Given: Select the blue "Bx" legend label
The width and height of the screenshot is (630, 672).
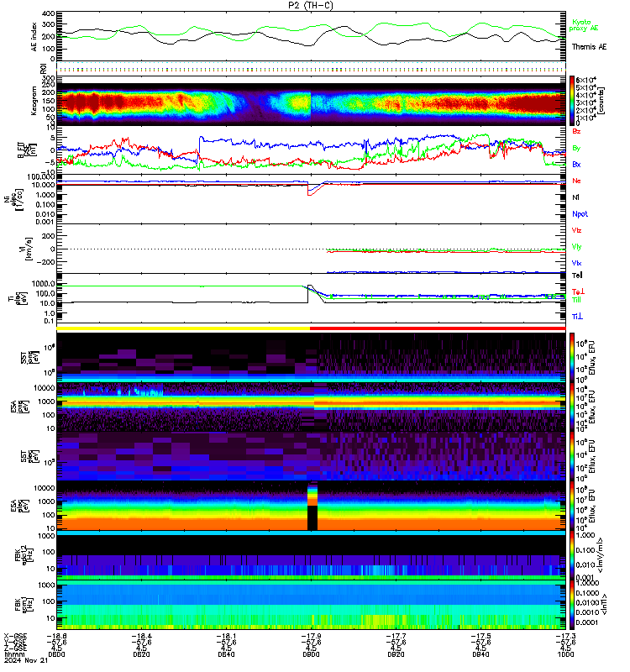Looking at the screenshot, I should click(x=576, y=164).
